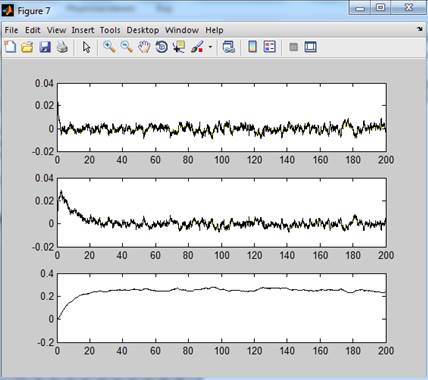This screenshot has height=380, width=428.
Task: Select the Pan hand tool
Action: (x=144, y=47)
